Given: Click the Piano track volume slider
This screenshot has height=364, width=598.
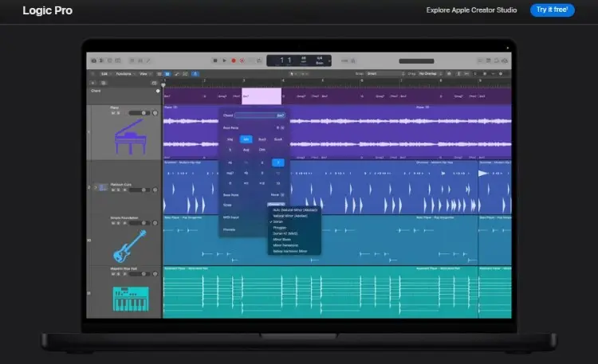Looking at the screenshot, I should [140, 113].
